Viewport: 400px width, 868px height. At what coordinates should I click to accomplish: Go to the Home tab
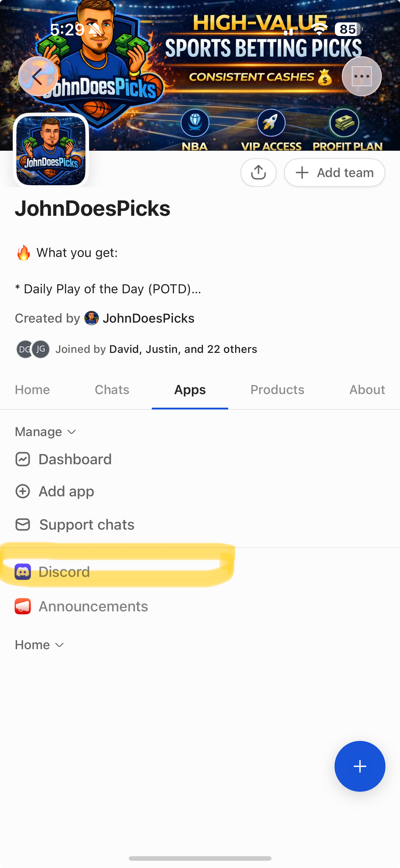(32, 390)
